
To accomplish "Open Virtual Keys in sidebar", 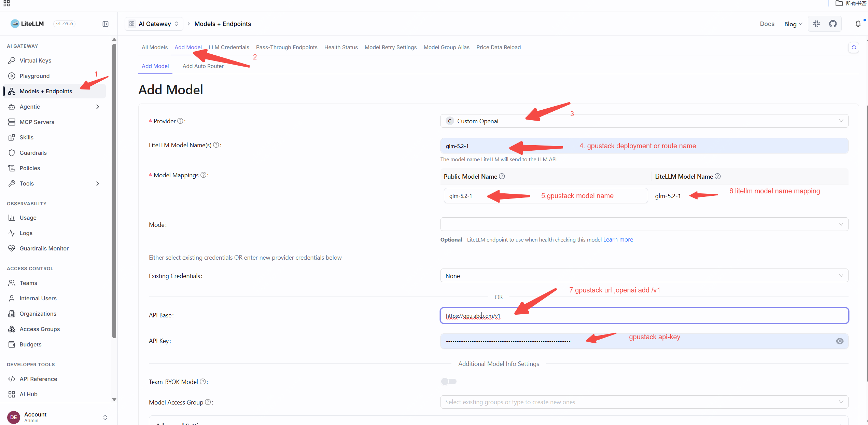I will (x=55, y=60).
